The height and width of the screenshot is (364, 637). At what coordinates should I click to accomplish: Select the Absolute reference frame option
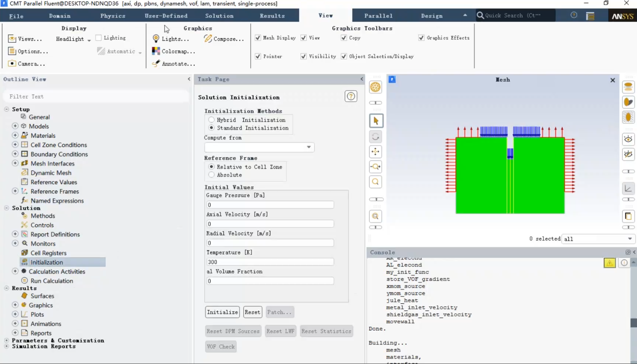[211, 175]
